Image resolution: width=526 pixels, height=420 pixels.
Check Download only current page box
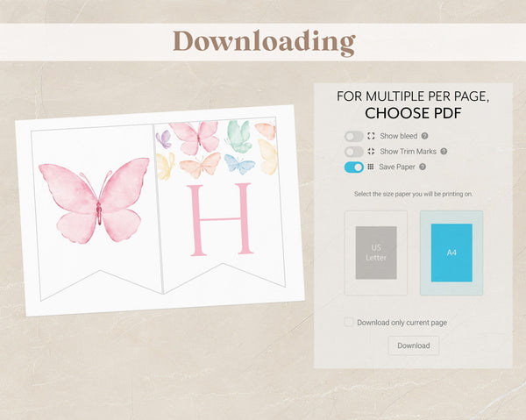pyautogui.click(x=349, y=322)
